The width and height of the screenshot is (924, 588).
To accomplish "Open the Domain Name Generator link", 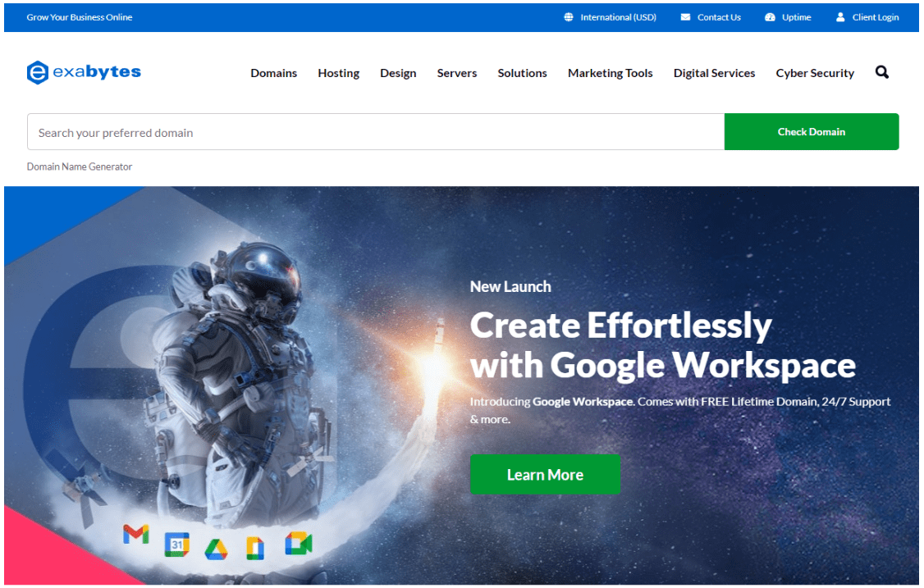I will (x=80, y=166).
